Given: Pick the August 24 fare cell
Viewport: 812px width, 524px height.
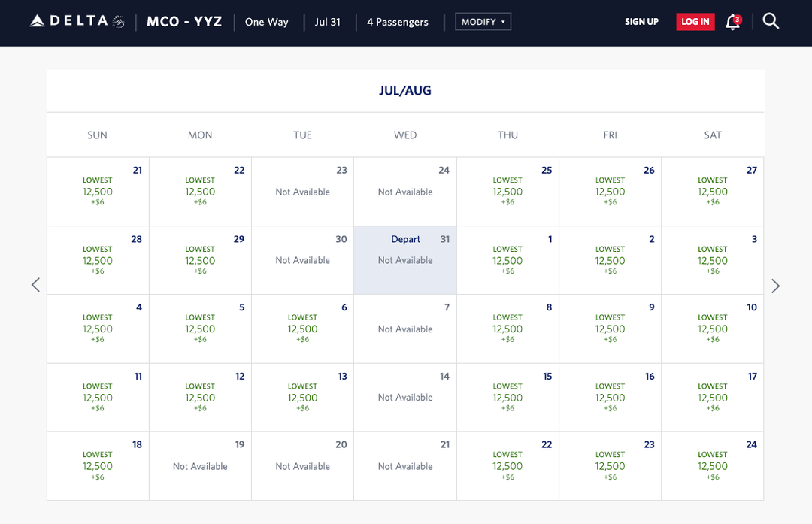Looking at the screenshot, I should pyautogui.click(x=712, y=465).
